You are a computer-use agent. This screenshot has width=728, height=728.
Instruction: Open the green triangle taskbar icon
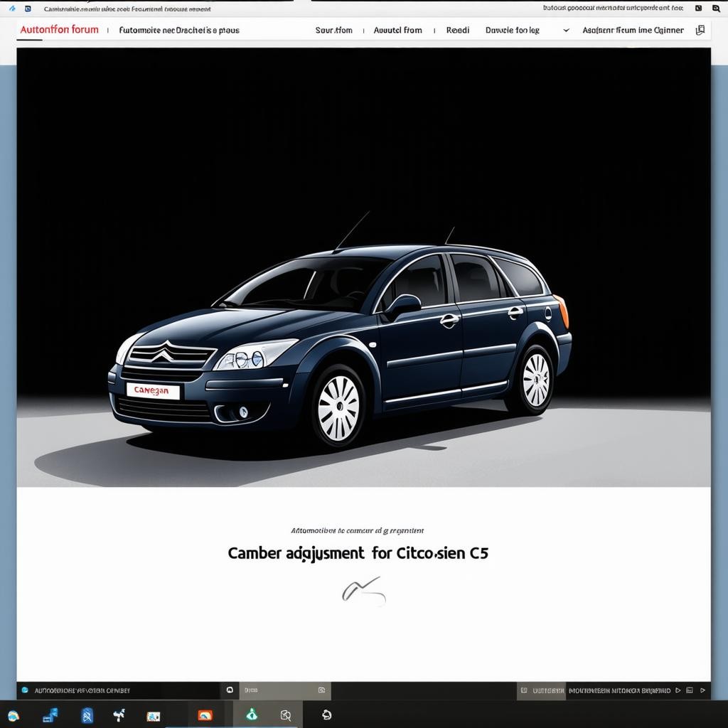(x=252, y=715)
